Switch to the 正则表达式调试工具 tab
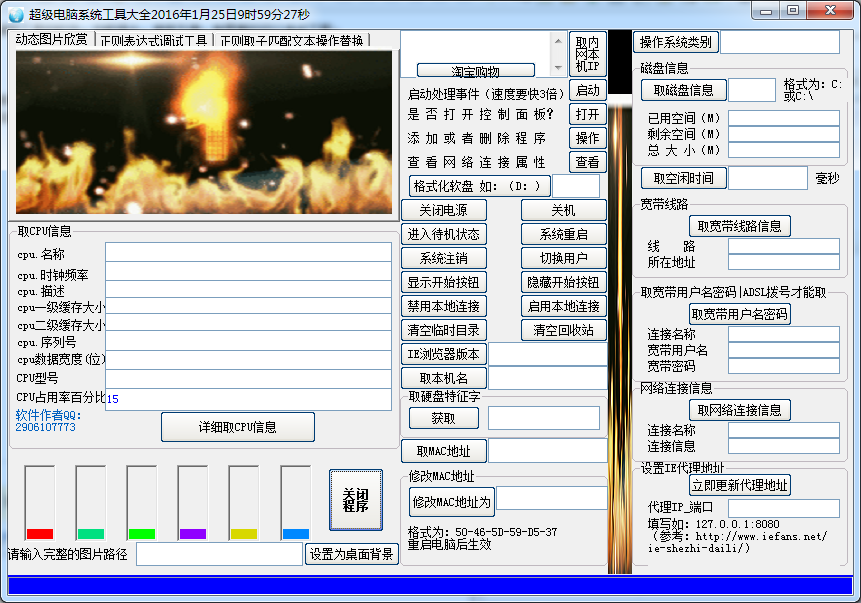The height and width of the screenshot is (603, 861). 153,40
